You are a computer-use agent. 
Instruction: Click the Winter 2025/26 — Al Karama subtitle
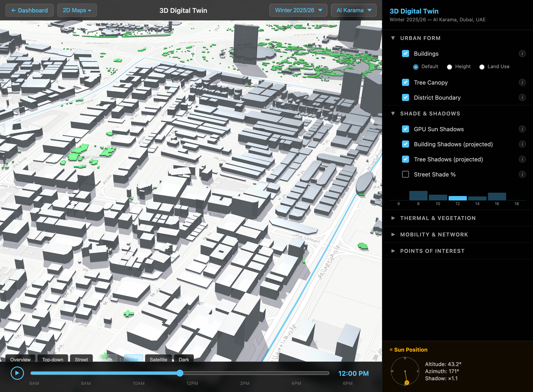coord(437,20)
